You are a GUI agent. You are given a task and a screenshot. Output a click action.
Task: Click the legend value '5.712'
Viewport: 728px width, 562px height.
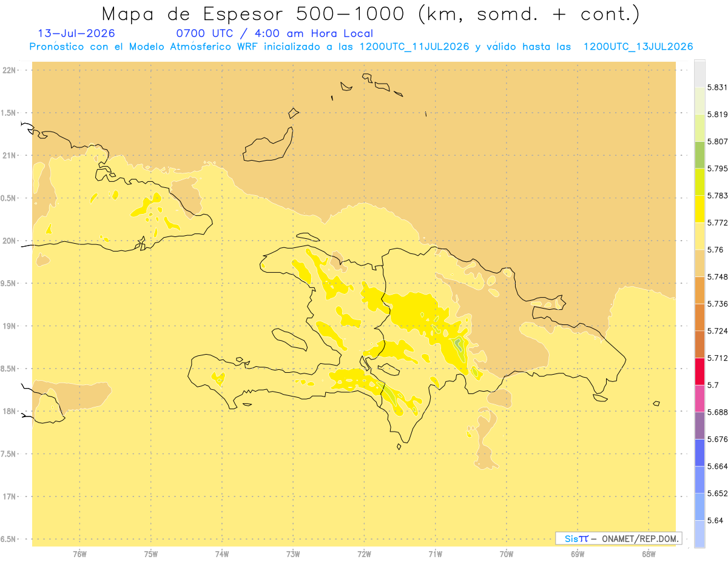click(x=717, y=358)
